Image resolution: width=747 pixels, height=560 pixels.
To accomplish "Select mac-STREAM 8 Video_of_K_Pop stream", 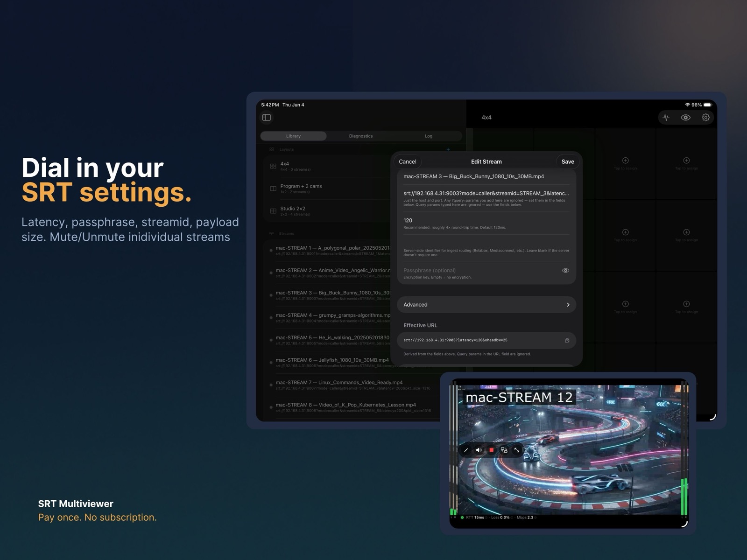I will [351, 407].
